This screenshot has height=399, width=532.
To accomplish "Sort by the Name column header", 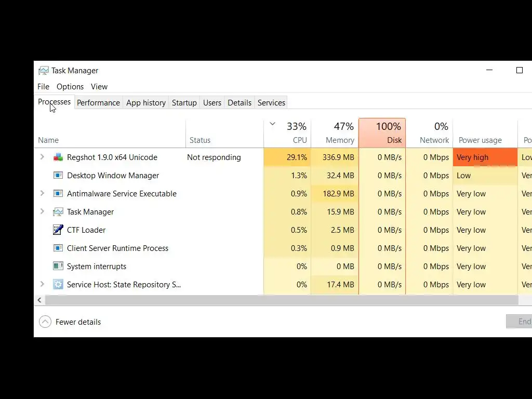I will click(110, 134).
